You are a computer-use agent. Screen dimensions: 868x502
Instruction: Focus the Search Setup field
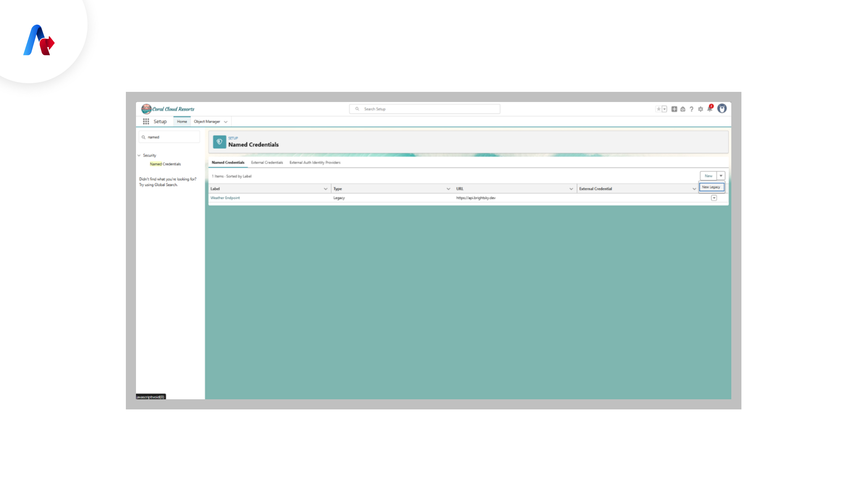tap(425, 109)
